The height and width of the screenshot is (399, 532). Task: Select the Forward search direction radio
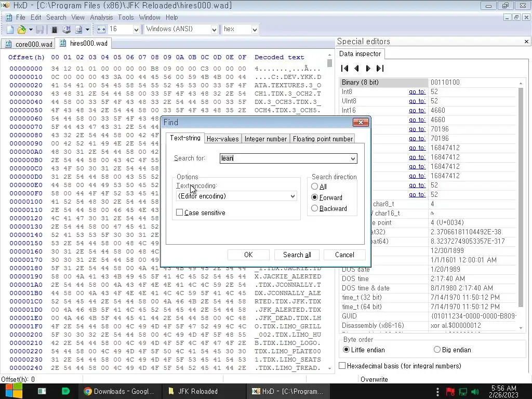pos(314,197)
